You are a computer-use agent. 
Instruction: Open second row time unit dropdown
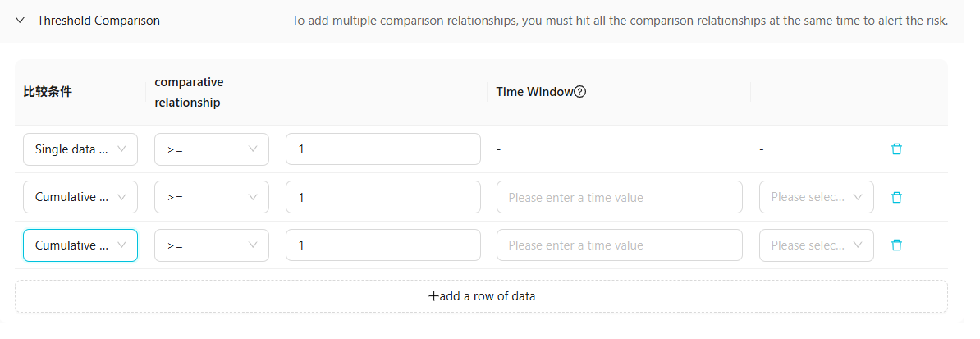coord(816,197)
